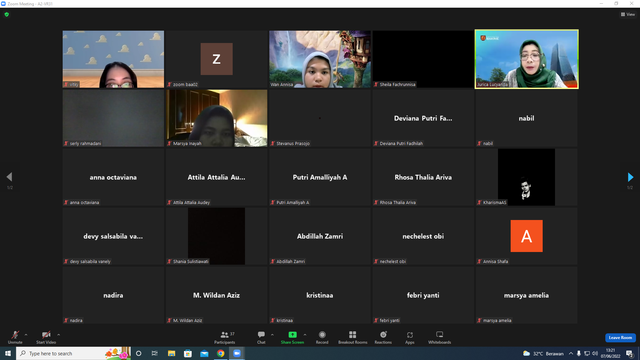Click 'M. Wildan Aziz' large name
This screenshot has height=360, width=640.
(x=216, y=295)
